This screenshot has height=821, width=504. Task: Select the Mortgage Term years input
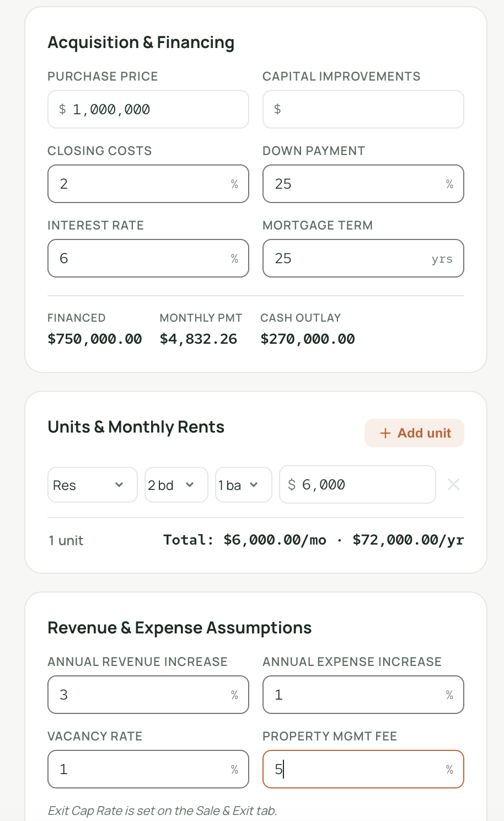(x=363, y=258)
